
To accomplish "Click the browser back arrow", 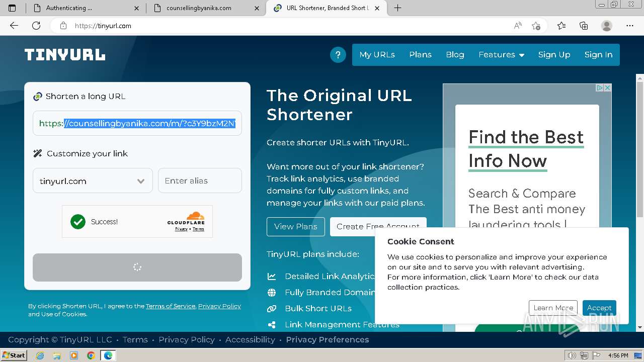I will pyautogui.click(x=14, y=26).
